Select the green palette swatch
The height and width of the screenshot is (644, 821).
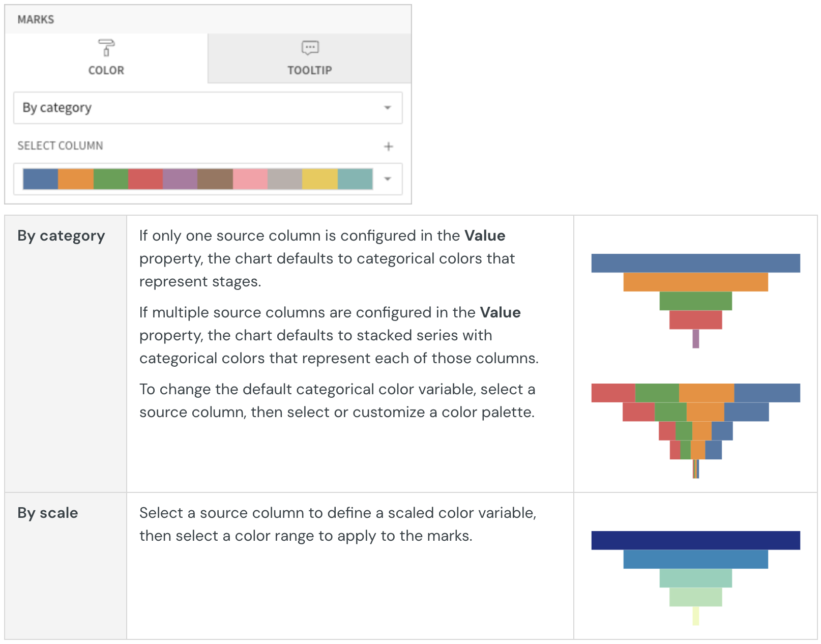pyautogui.click(x=110, y=179)
